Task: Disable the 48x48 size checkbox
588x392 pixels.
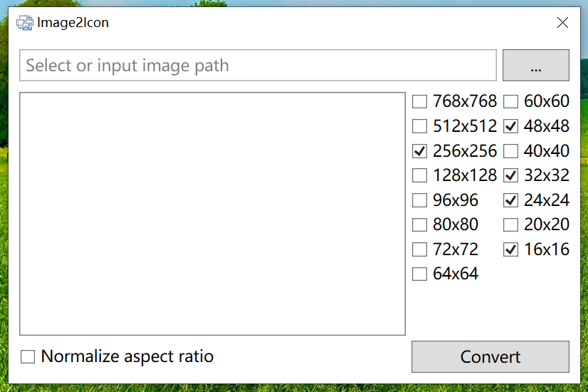Action: (x=510, y=127)
